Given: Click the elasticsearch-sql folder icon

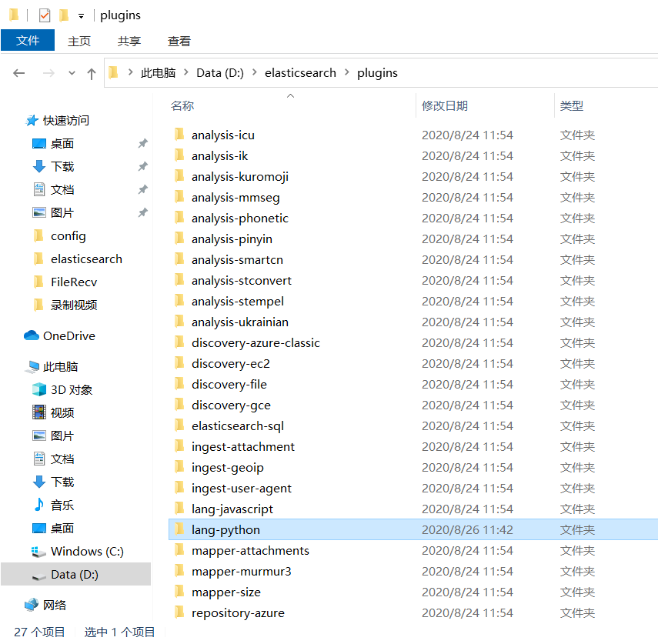Looking at the screenshot, I should pos(179,425).
